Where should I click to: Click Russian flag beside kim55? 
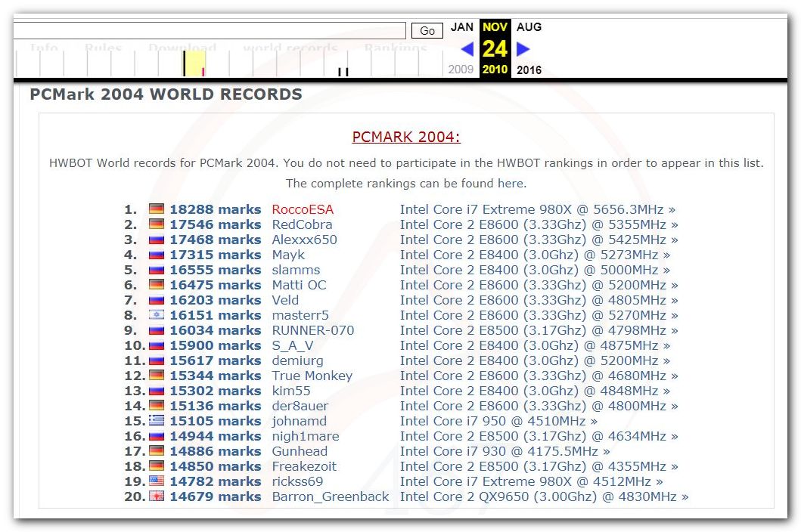pyautogui.click(x=157, y=390)
